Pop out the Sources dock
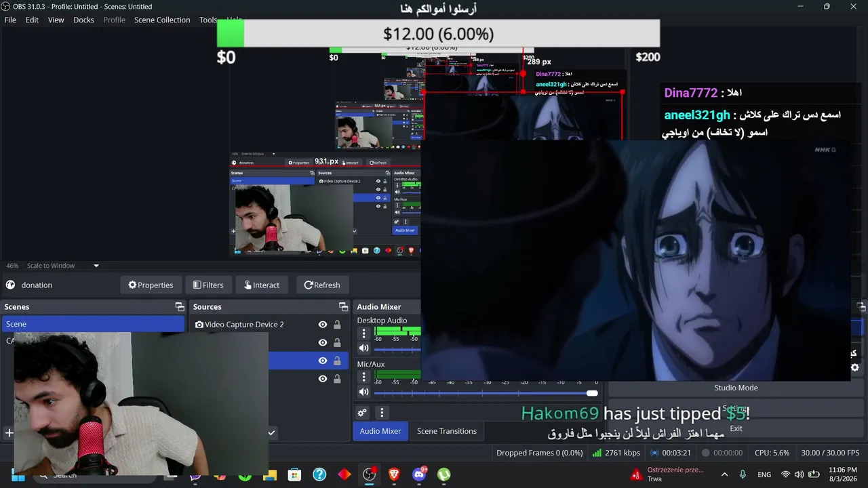 (x=343, y=307)
